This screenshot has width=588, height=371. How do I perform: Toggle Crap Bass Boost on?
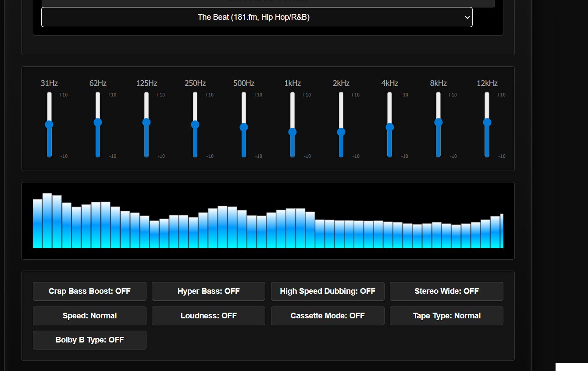tap(89, 291)
